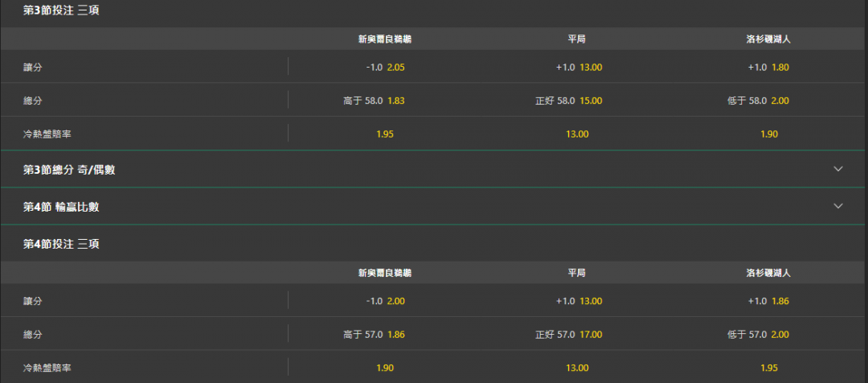The width and height of the screenshot is (868, 383).
Task: Choose 4th quarter 冷熱盤賠率 1.95 for Lakers
Action: (x=769, y=368)
